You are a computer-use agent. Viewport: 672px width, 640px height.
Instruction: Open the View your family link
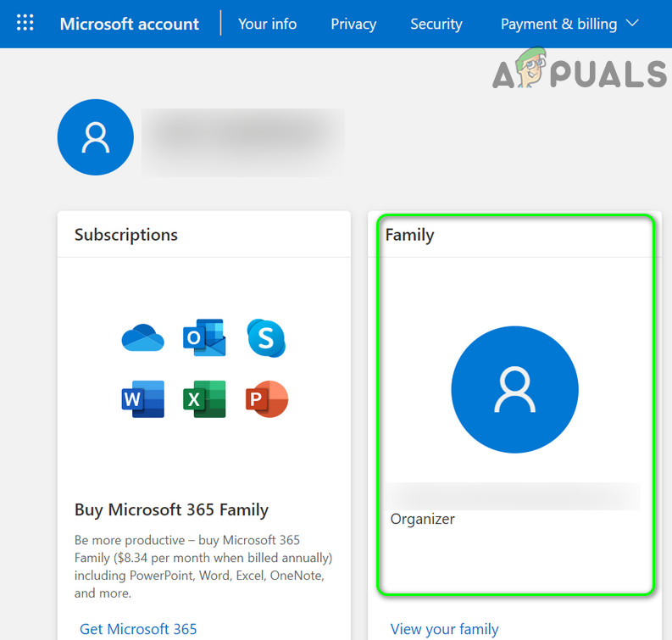(x=444, y=629)
